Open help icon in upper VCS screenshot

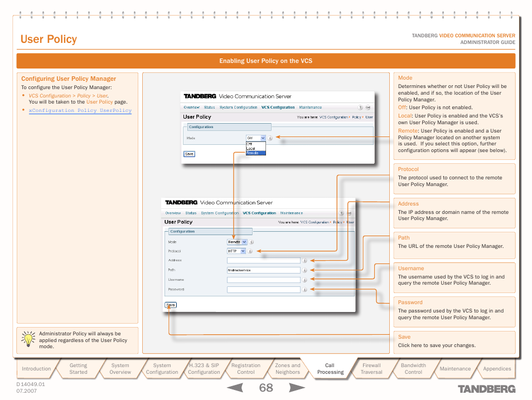(360, 108)
